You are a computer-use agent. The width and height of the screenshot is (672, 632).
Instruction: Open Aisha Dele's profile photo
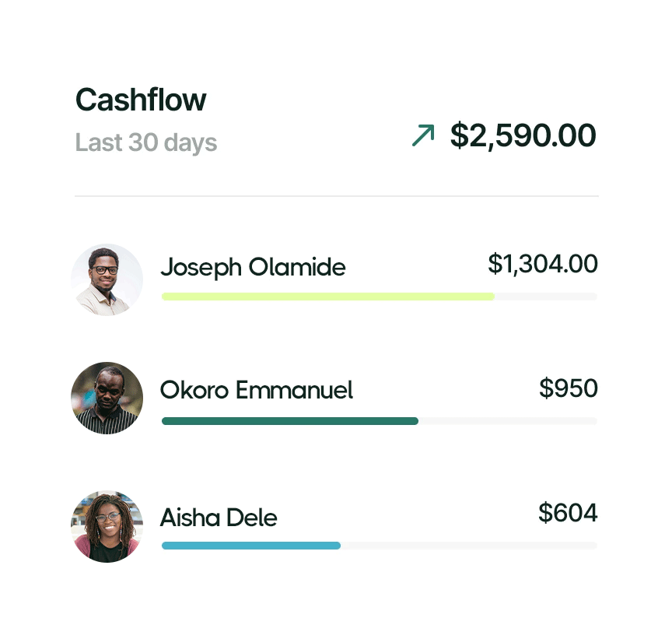[107, 526]
